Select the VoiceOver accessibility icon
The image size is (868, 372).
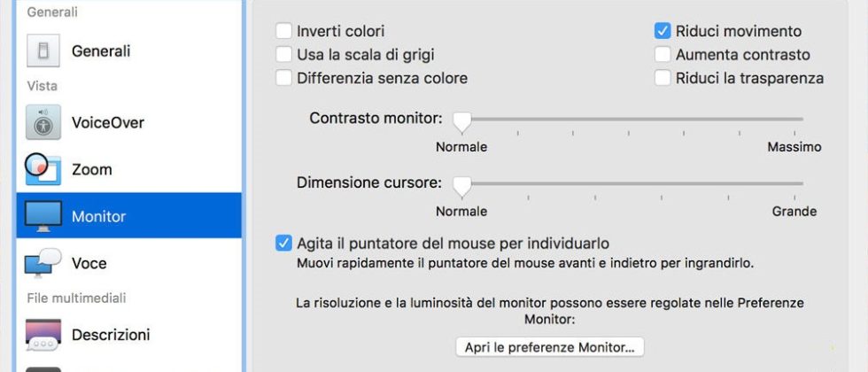pyautogui.click(x=43, y=122)
